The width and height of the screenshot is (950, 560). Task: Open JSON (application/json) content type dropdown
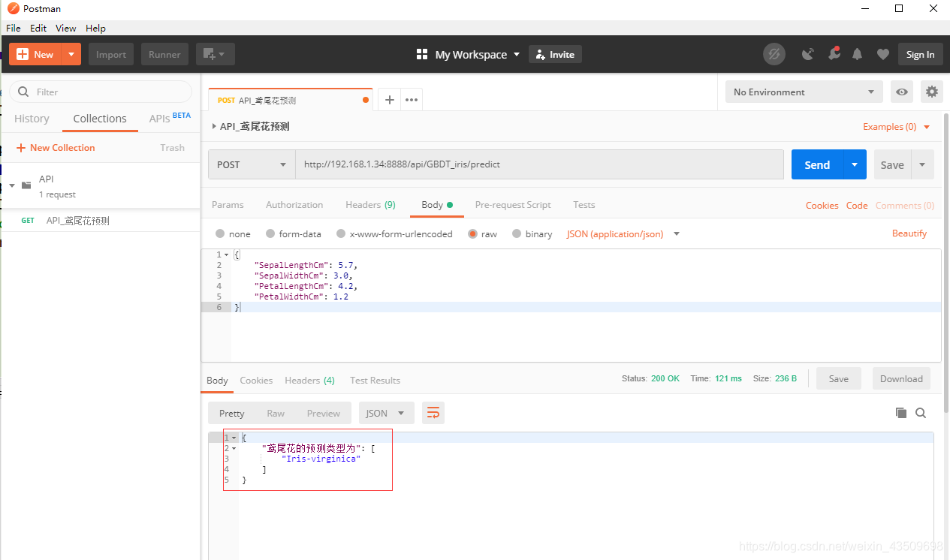click(623, 234)
